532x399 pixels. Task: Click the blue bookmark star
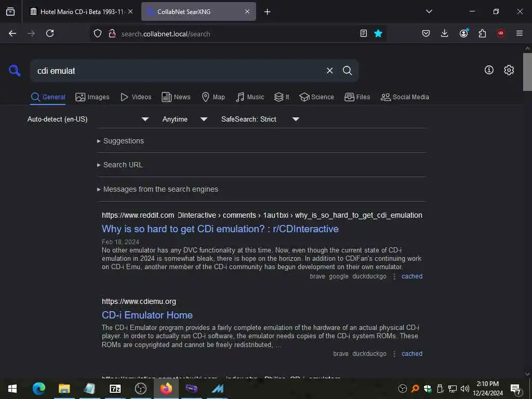pyautogui.click(x=378, y=33)
